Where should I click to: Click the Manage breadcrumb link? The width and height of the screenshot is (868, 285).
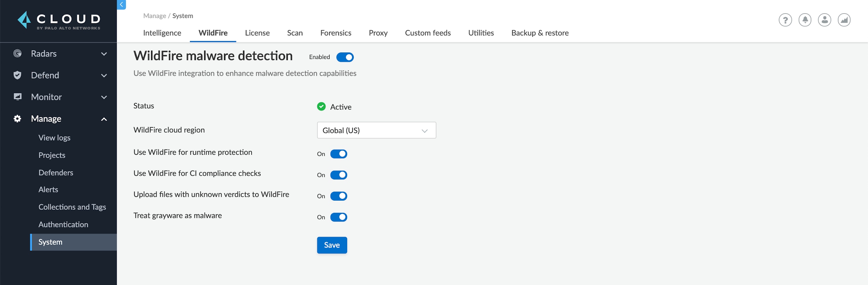(x=155, y=16)
